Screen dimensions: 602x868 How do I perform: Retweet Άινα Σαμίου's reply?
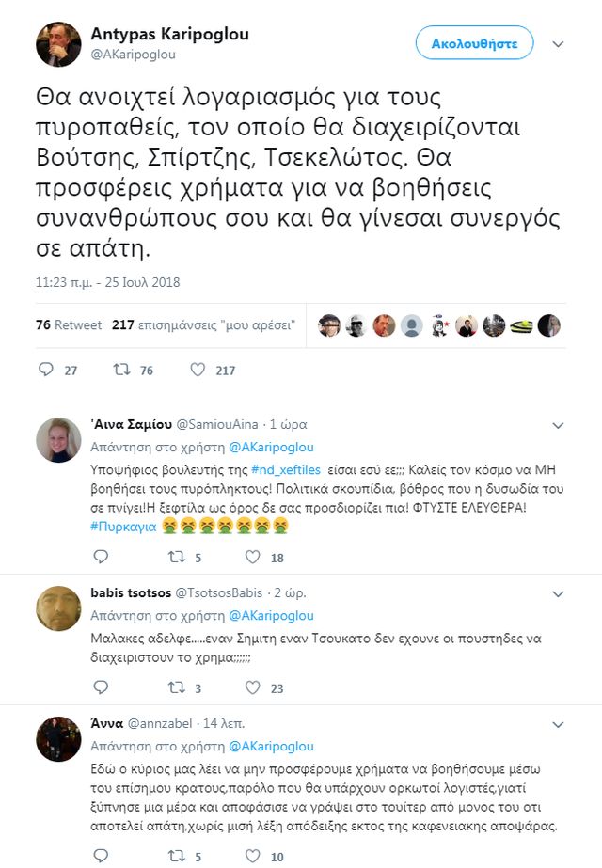(x=175, y=557)
